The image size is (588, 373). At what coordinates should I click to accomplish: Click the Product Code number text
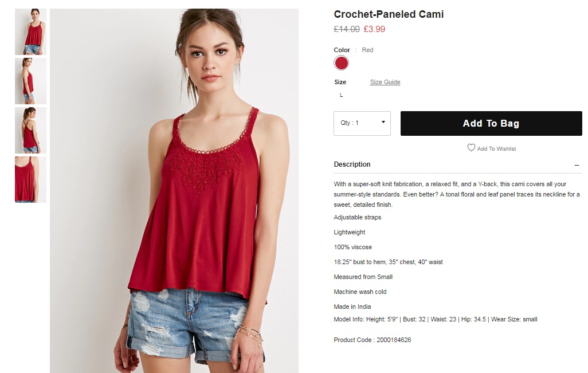(394, 340)
